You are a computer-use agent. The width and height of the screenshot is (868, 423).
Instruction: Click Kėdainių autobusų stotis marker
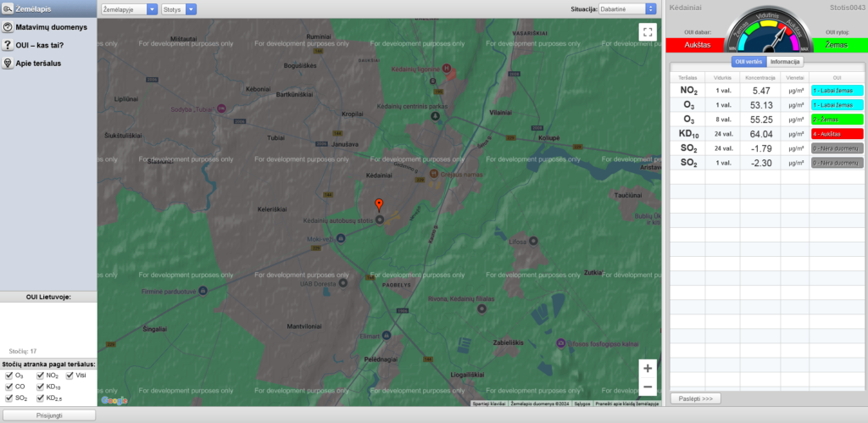(380, 220)
